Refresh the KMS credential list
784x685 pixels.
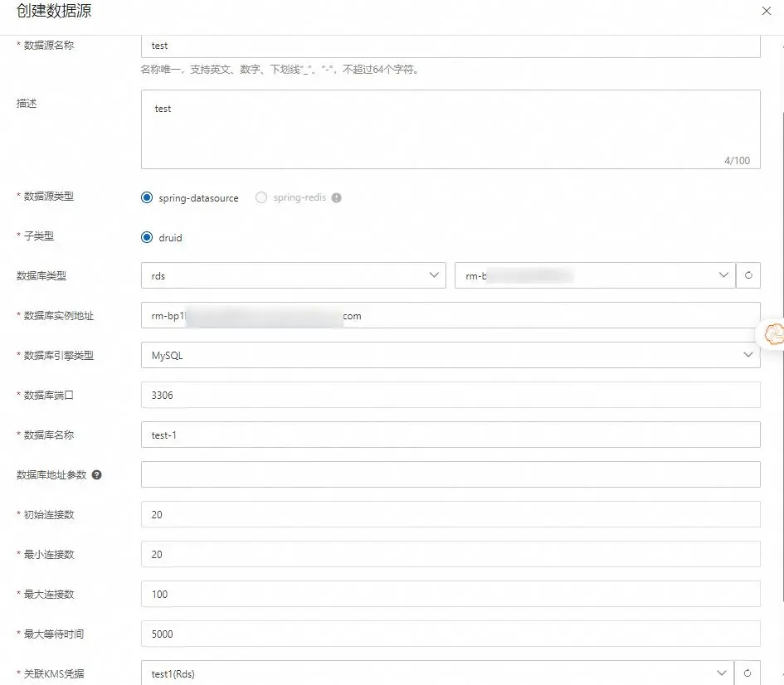click(x=747, y=673)
